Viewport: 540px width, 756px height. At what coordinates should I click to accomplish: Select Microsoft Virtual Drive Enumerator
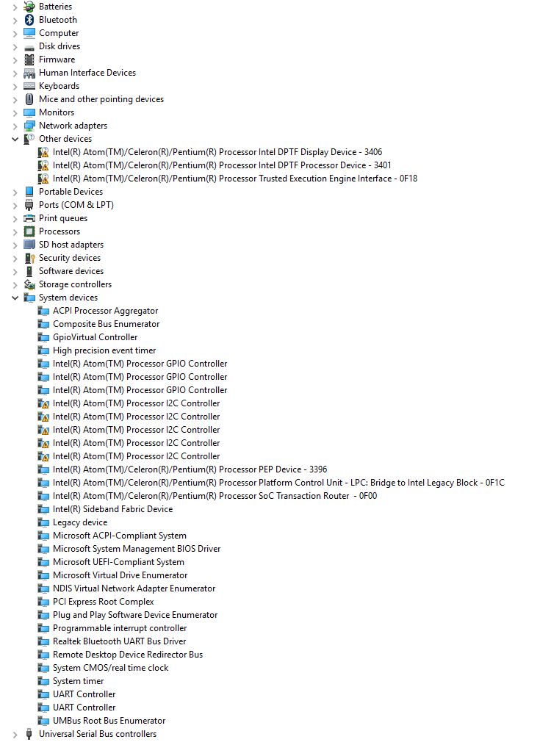click(x=120, y=575)
